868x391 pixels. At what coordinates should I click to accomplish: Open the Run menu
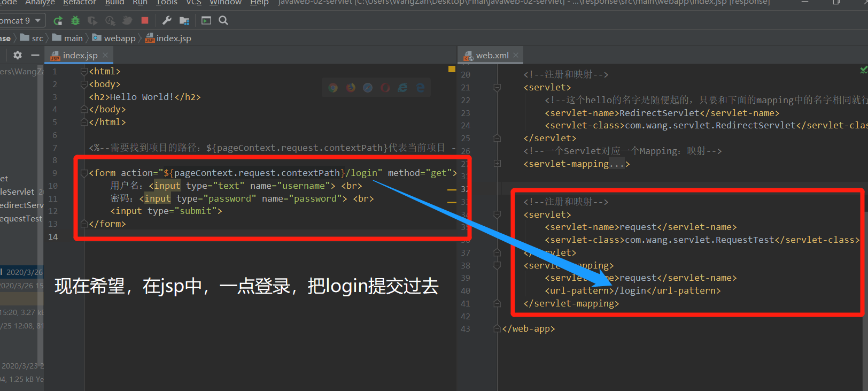pyautogui.click(x=140, y=3)
